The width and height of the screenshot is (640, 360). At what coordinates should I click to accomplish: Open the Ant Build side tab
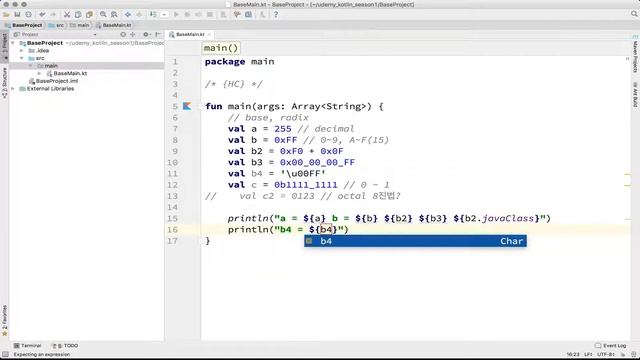point(635,94)
